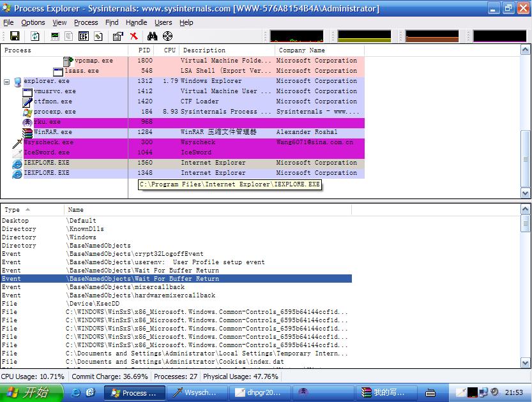Image resolution: width=532 pixels, height=402 pixels.
Task: Click the CPU usage history mini graph
Action: point(297,36)
